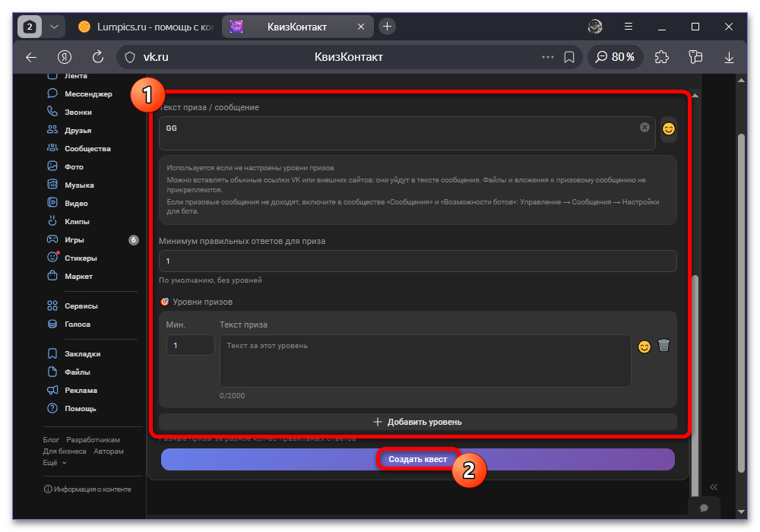Open Для бизнеса footer link
Viewport: 760px width, 532px height.
pyautogui.click(x=65, y=451)
